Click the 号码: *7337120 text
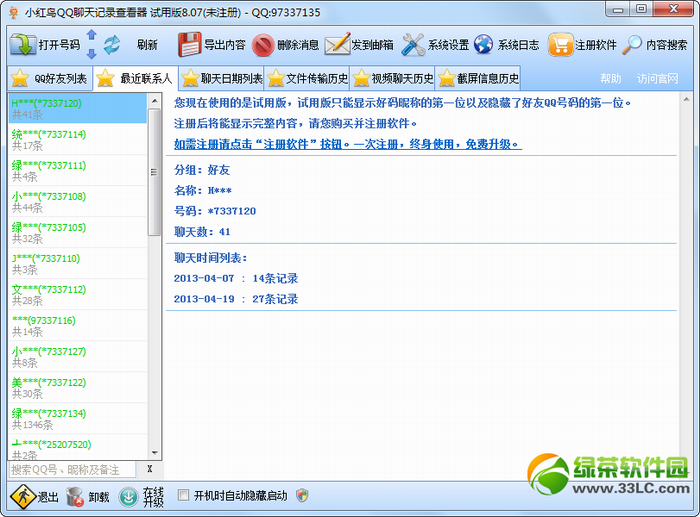The width and height of the screenshot is (700, 517). pos(215,211)
